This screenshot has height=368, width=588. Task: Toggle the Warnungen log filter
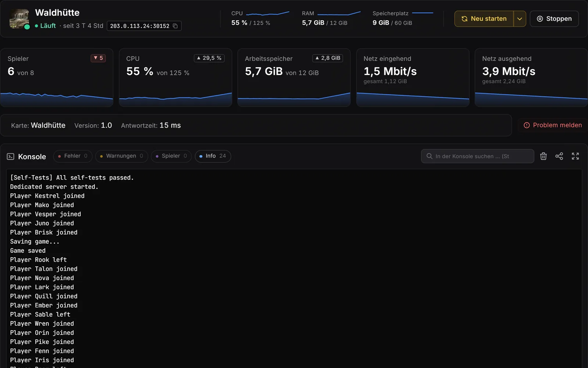(121, 156)
